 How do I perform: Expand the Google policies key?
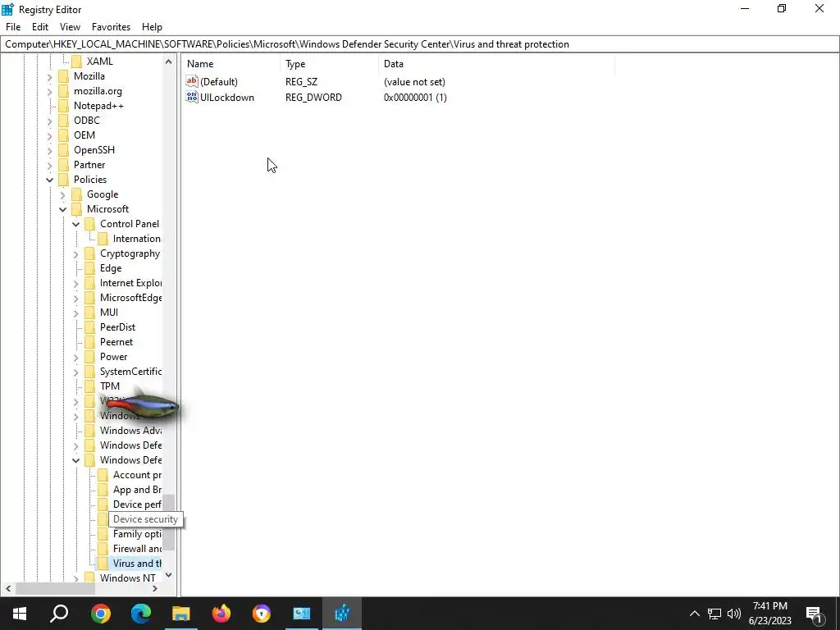click(62, 195)
